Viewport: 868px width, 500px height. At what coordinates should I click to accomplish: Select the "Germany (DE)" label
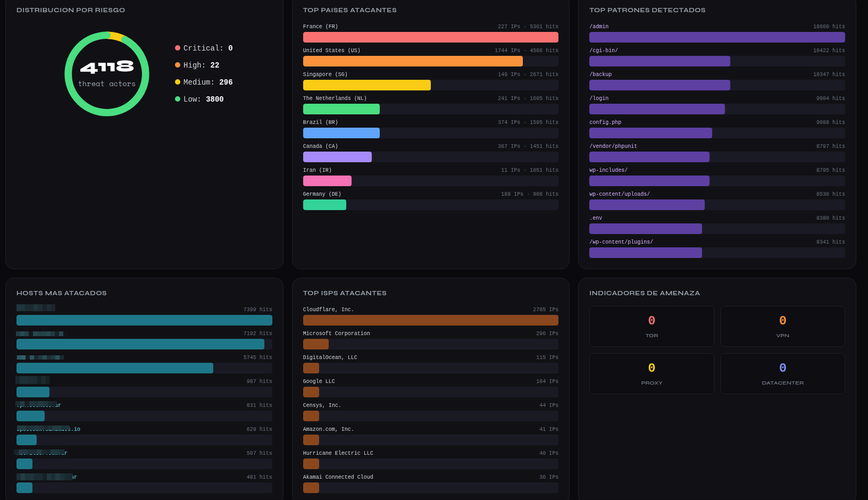point(322,194)
